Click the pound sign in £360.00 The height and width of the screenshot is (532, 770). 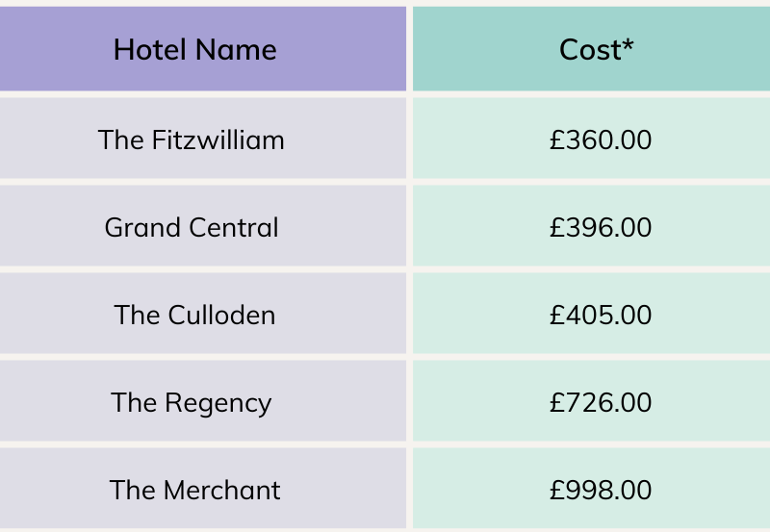tap(556, 139)
